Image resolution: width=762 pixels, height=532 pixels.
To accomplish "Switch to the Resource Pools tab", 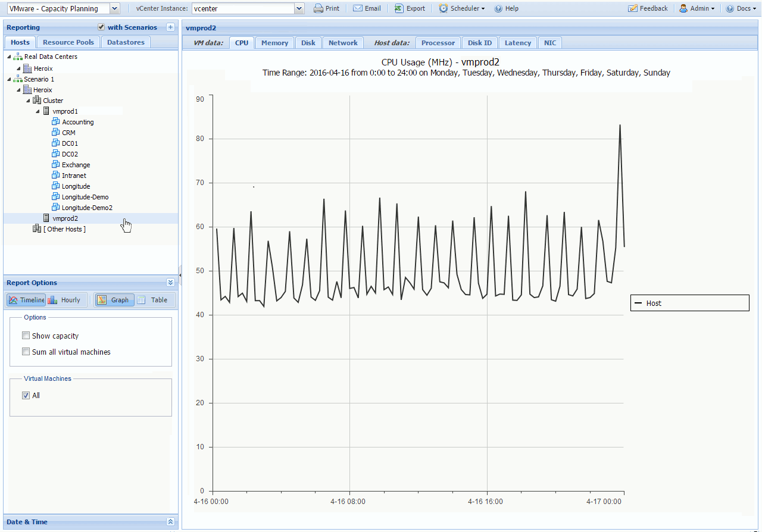I will pyautogui.click(x=68, y=42).
